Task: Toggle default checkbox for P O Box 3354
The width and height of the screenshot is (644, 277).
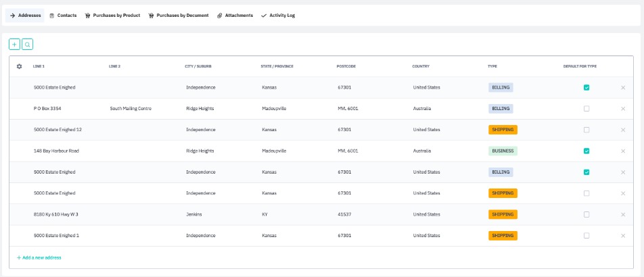Action: coord(586,109)
